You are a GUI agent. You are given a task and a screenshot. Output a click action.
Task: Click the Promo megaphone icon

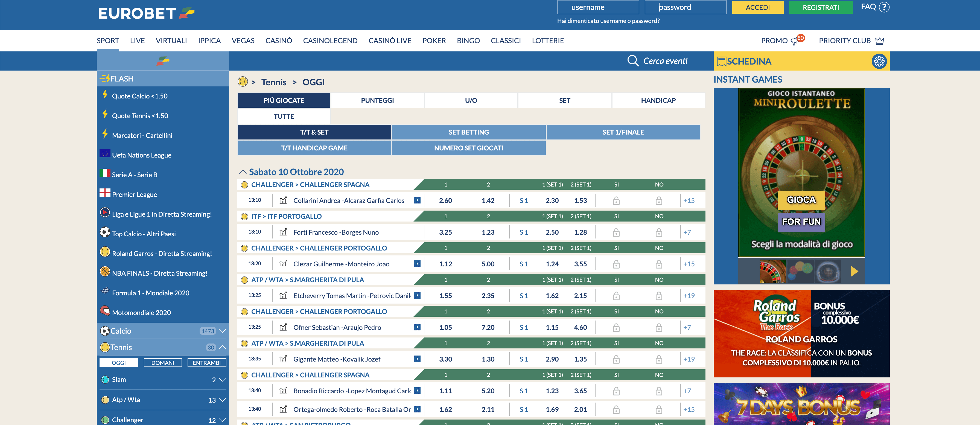tap(794, 41)
